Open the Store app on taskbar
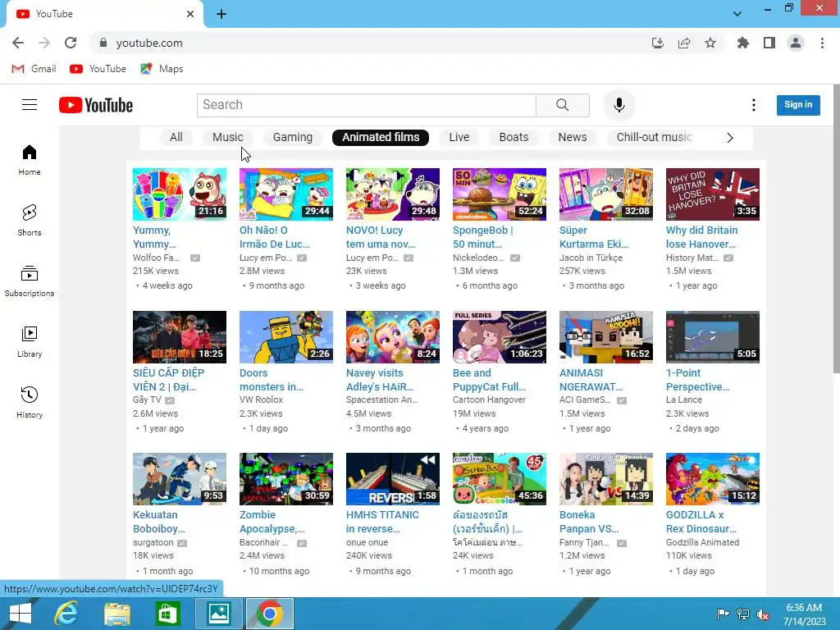This screenshot has width=840, height=630. pos(167,614)
